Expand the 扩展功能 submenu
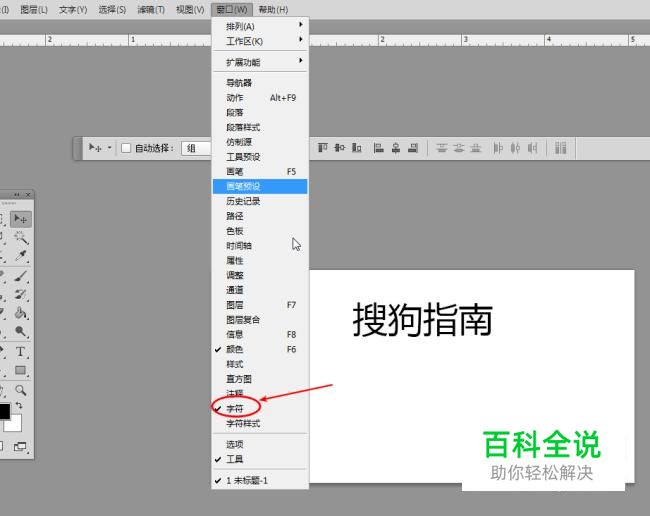 pos(260,63)
